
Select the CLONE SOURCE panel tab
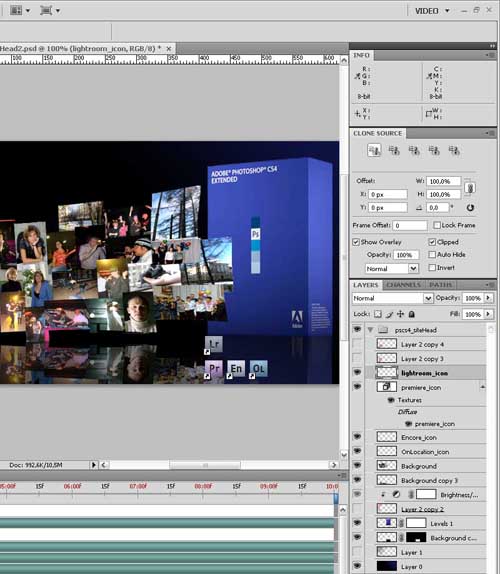pyautogui.click(x=377, y=133)
